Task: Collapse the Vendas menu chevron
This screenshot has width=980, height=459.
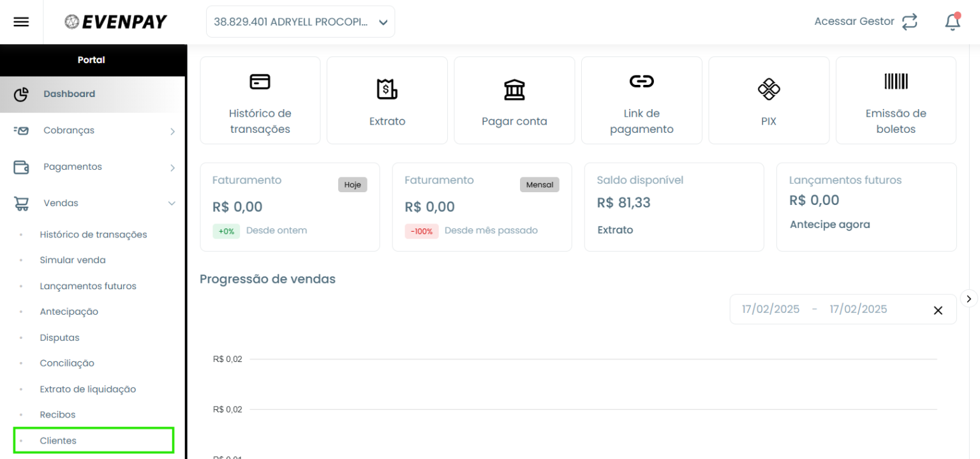Action: [x=172, y=204]
